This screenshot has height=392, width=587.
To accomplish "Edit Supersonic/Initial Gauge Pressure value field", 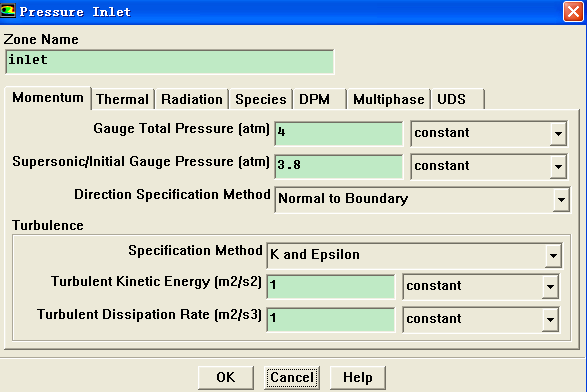I will [339, 166].
